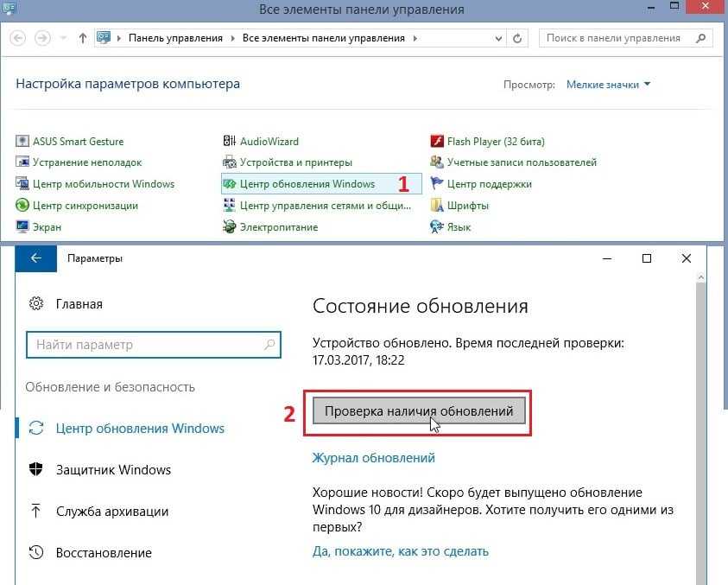Screen dimensions: 728x585
Task: Click Да, покажите, как это сделать link
Action: tap(401, 551)
